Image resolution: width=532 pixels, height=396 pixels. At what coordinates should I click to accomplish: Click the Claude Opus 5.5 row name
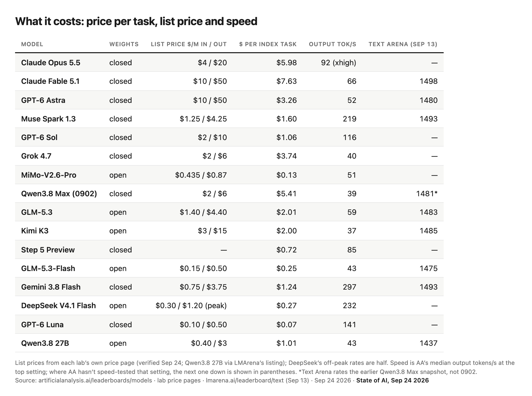[x=51, y=62]
